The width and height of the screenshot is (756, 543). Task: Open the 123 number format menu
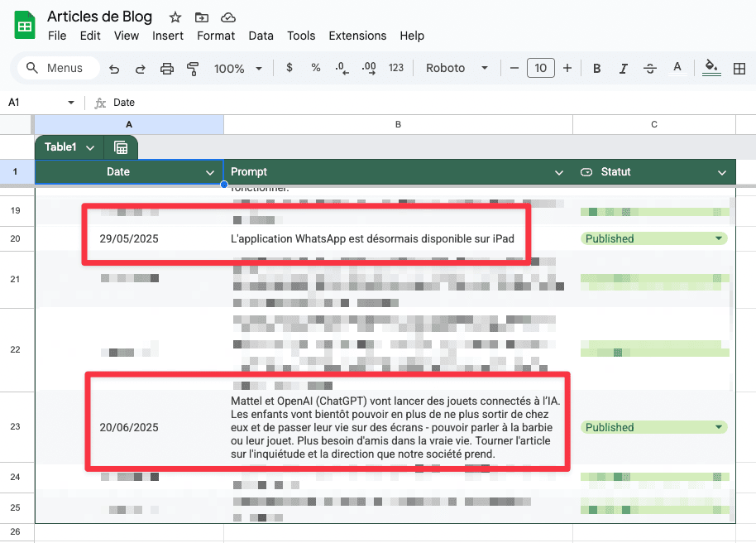396,68
